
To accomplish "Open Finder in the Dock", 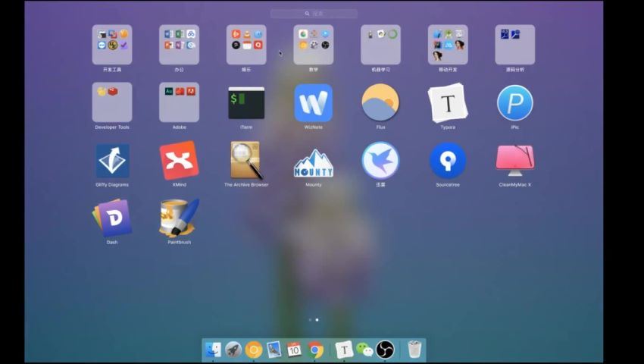I will pyautogui.click(x=213, y=350).
